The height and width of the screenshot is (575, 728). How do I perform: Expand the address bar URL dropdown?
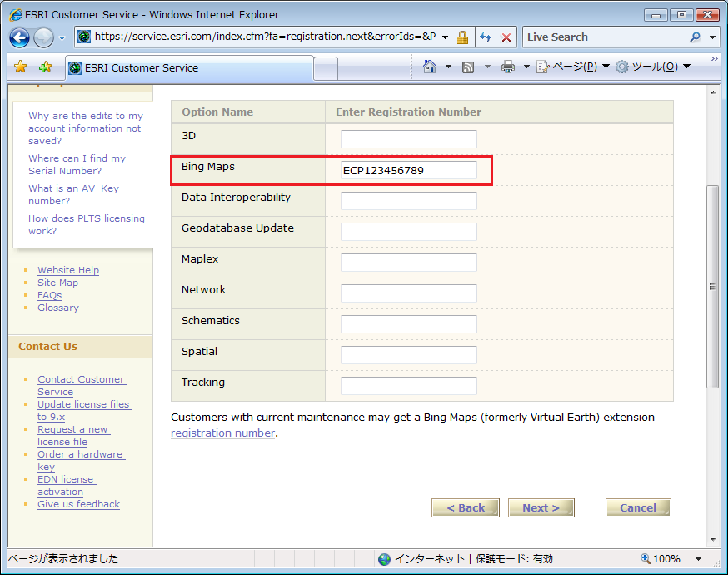446,37
